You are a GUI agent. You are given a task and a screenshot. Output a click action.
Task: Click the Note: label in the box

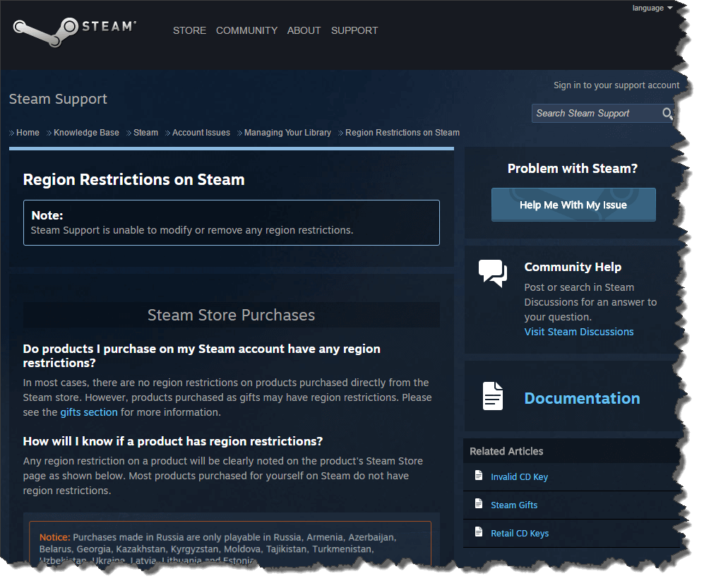tap(47, 215)
